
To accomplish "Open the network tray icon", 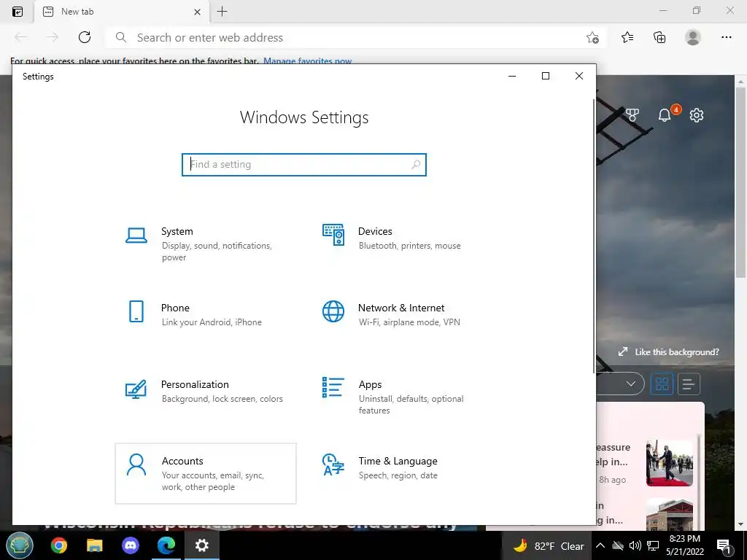I will [x=653, y=545].
